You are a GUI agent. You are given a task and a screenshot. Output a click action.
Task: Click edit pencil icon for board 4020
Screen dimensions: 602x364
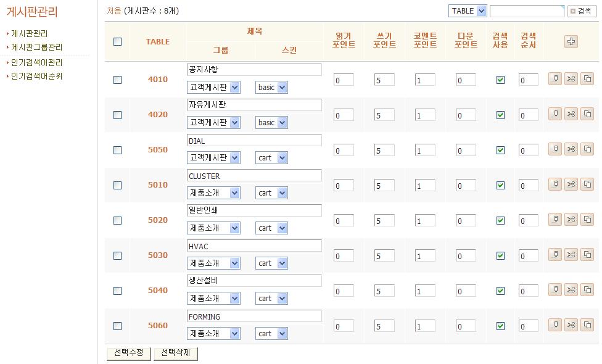click(555, 114)
